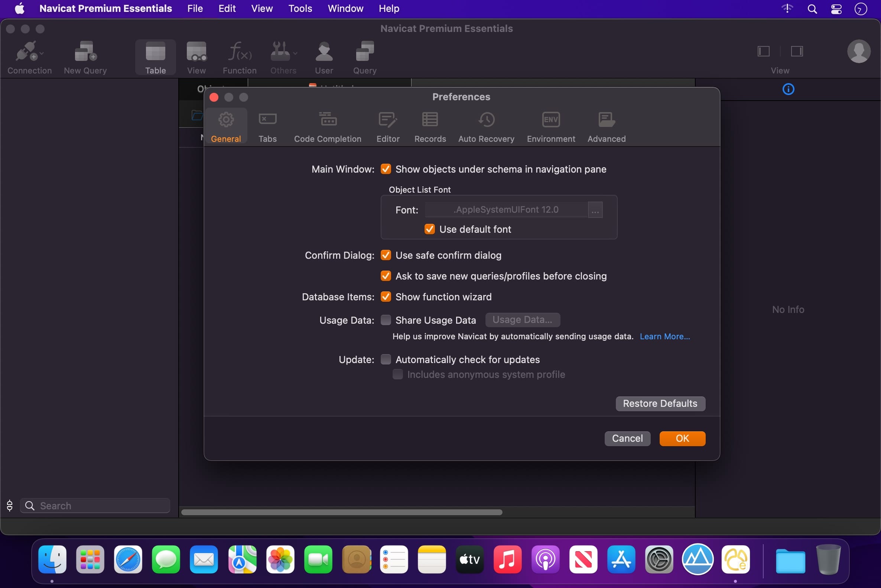881x588 pixels.
Task: Click the Restore Defaults button
Action: coord(660,404)
